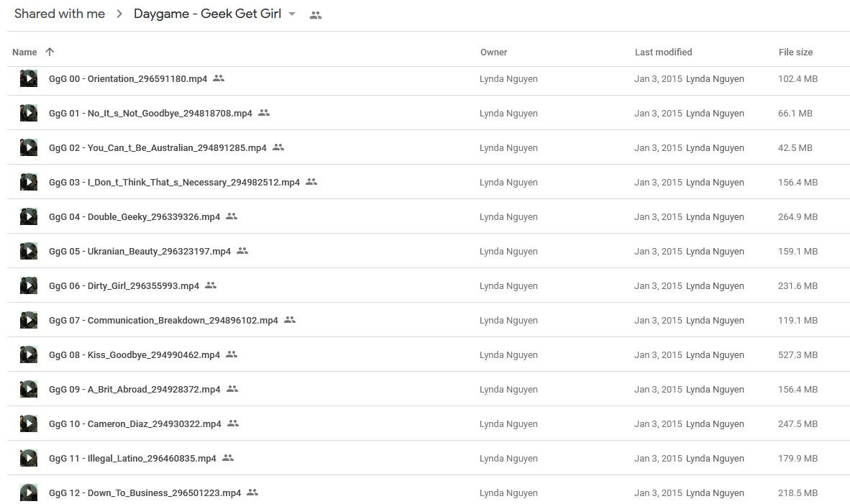Go back to Shared with me
This screenshot has height=504, width=850.
[60, 14]
